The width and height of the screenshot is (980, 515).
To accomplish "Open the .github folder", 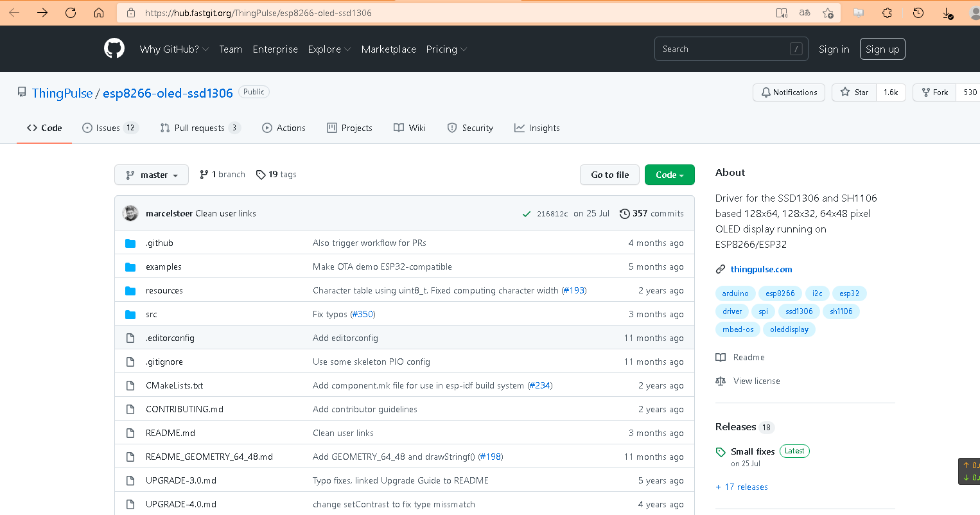I will point(159,243).
